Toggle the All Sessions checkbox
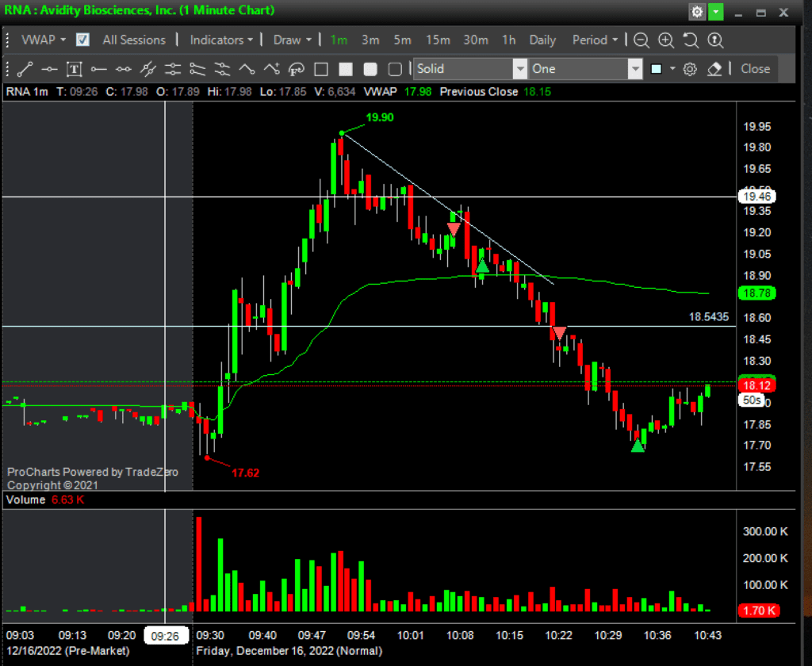 [82, 40]
